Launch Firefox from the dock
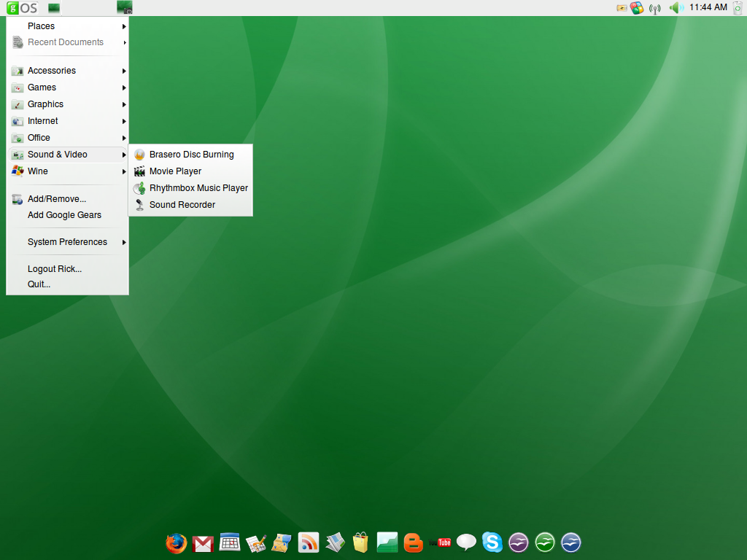This screenshot has width=747, height=560. [177, 542]
